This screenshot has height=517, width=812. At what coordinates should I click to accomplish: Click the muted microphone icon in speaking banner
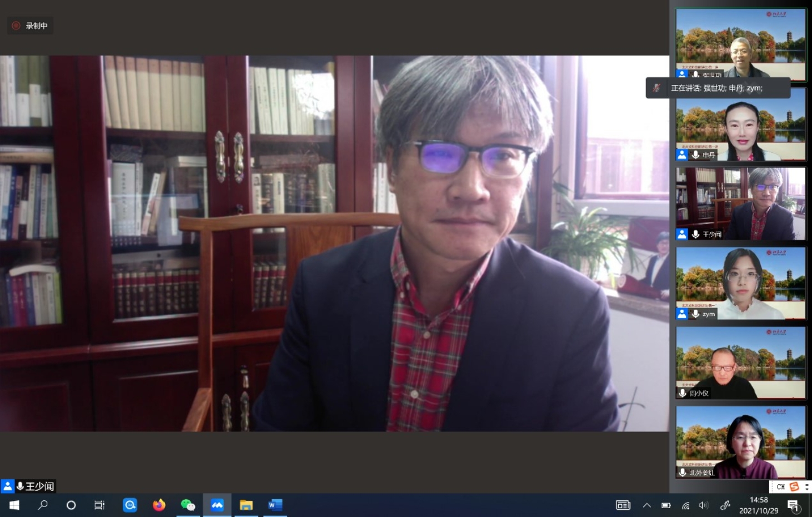coord(656,88)
